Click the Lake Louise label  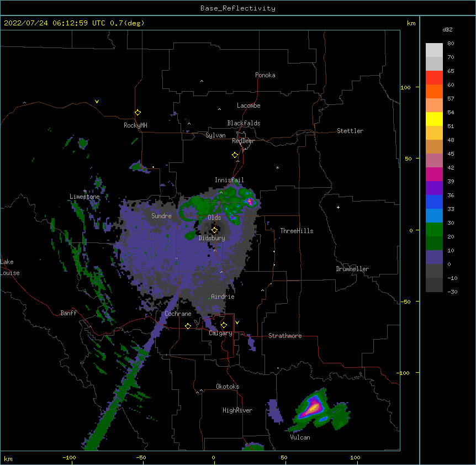click(10, 267)
